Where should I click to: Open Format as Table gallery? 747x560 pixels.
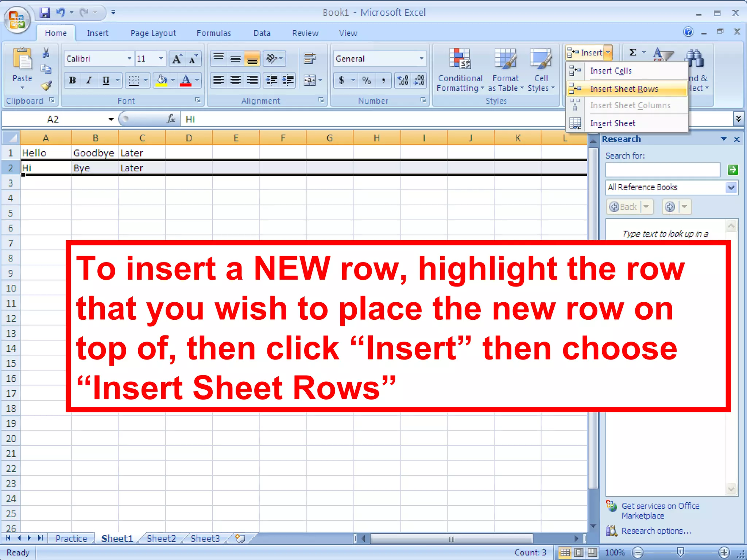click(505, 70)
